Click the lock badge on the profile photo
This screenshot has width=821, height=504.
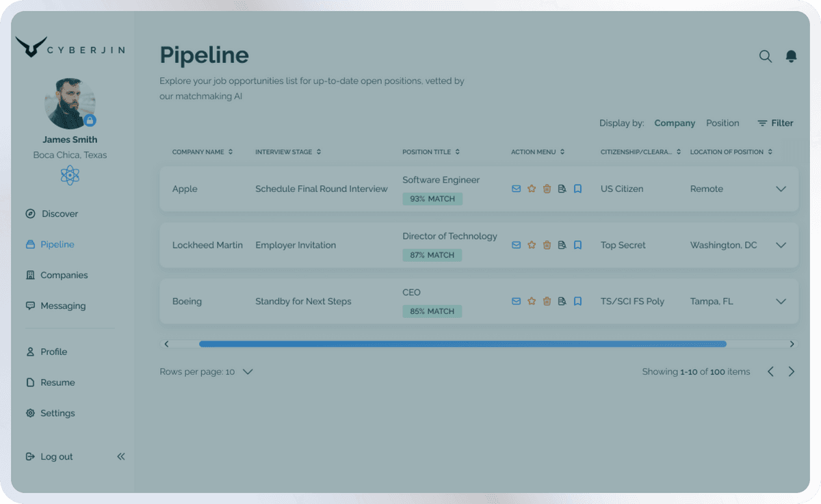click(x=90, y=121)
